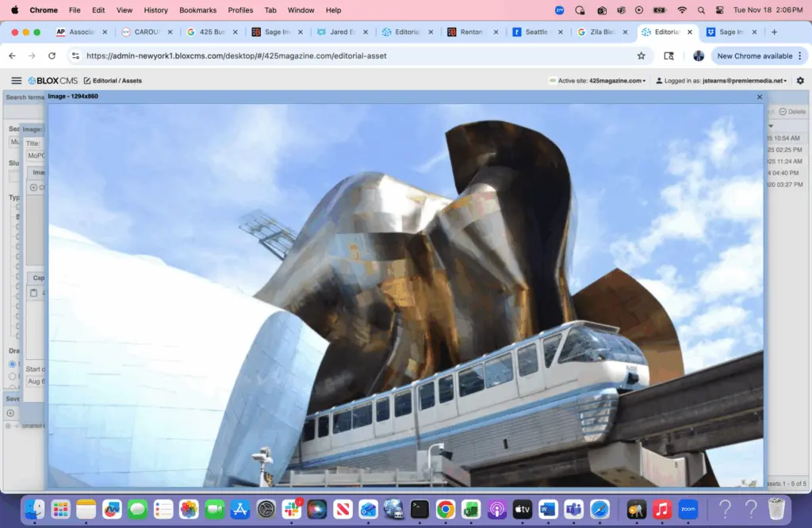Screen dimensions: 812x528
Task: Launch Microsoft Word from the dock
Action: pos(548,509)
